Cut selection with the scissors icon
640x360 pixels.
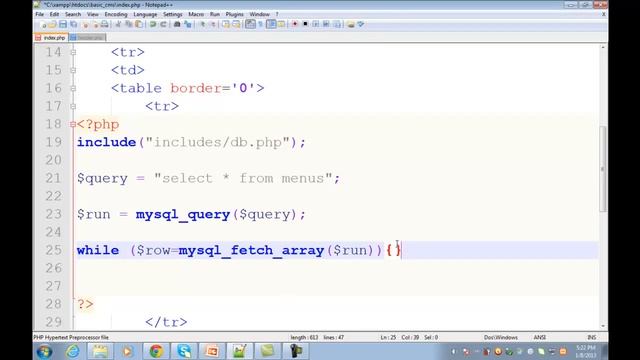[x=118, y=24]
